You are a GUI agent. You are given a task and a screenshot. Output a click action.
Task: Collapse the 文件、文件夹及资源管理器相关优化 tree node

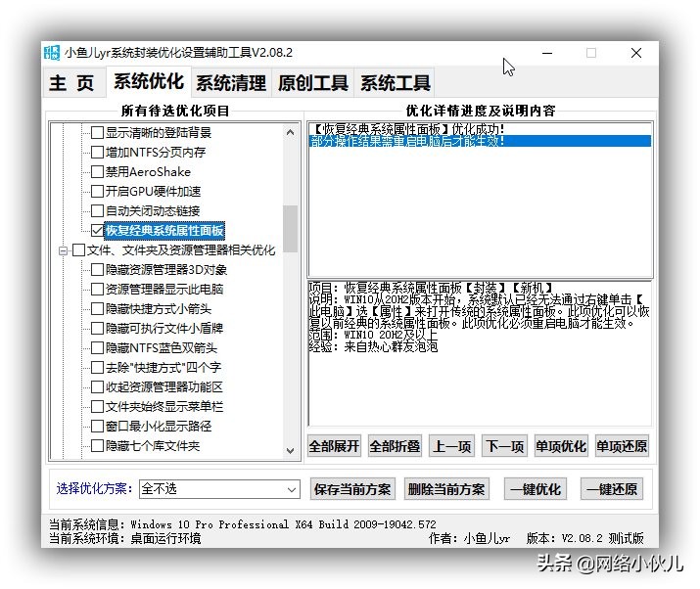63,250
